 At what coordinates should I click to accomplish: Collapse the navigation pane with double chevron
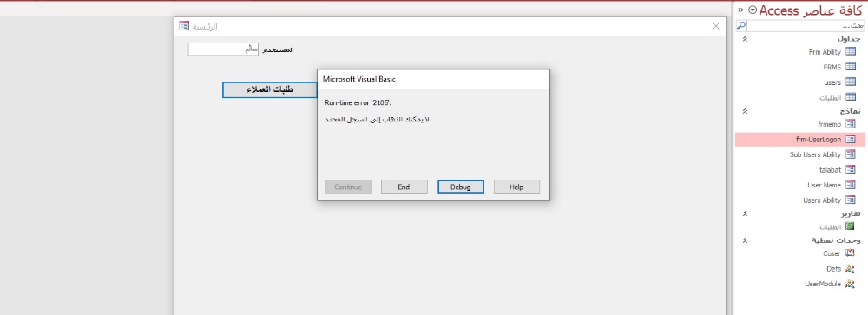(x=741, y=10)
